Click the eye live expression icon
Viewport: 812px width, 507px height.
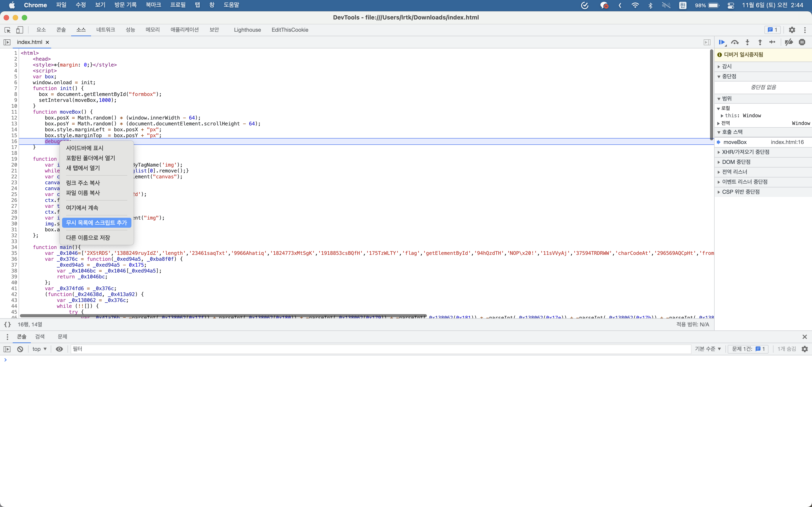59,349
